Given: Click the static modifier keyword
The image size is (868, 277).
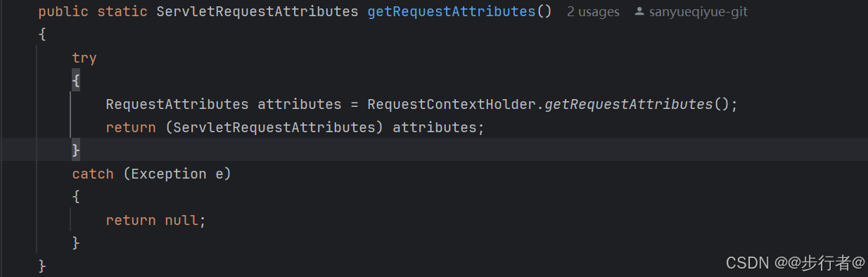Looking at the screenshot, I should [122, 12].
